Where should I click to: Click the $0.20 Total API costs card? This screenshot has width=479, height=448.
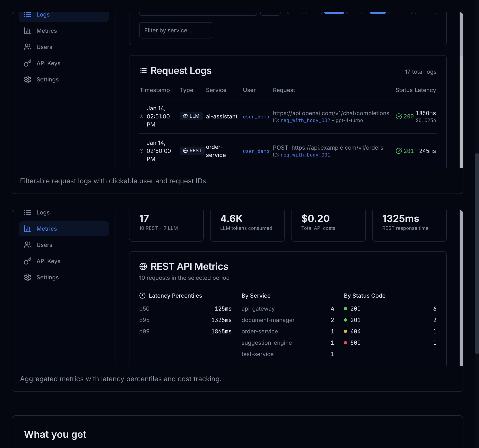328,226
